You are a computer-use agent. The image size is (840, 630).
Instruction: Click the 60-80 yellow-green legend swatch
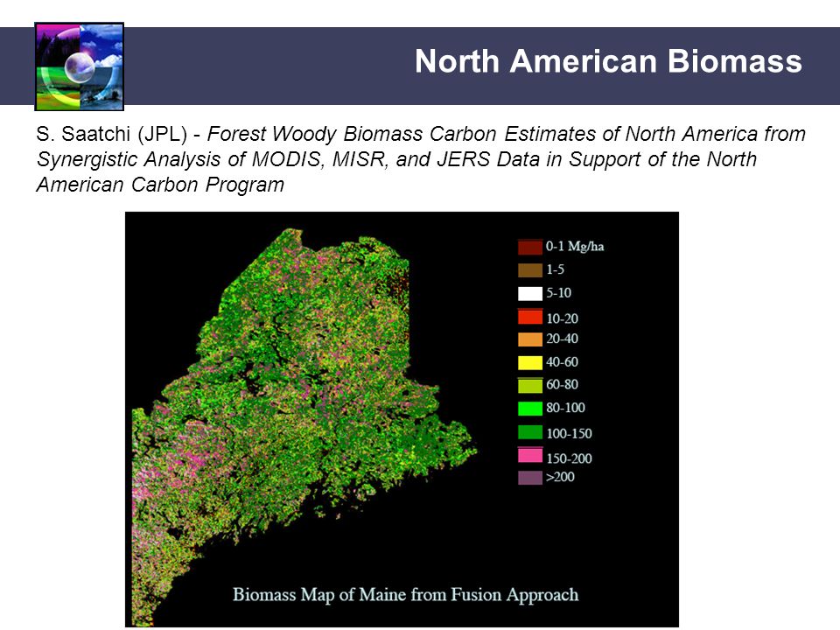(530, 385)
